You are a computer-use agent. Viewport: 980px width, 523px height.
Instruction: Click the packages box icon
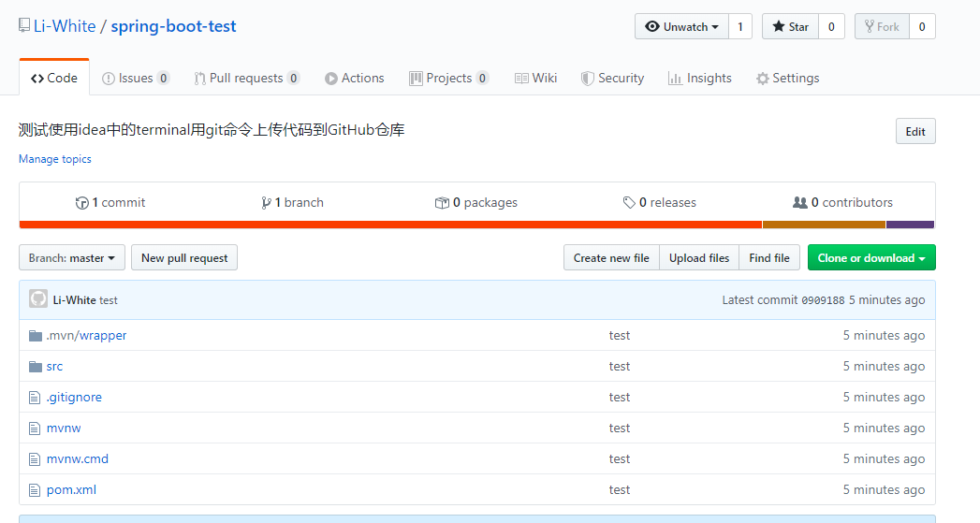click(442, 203)
